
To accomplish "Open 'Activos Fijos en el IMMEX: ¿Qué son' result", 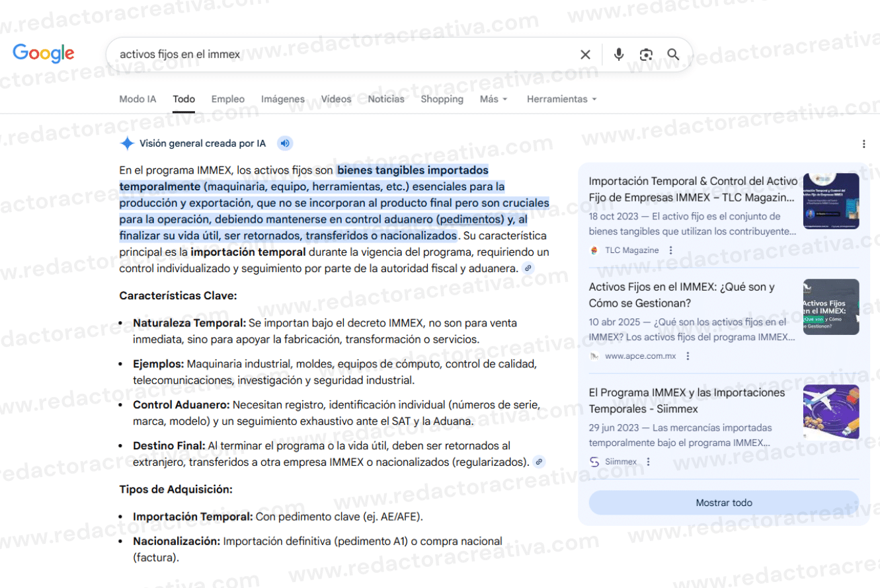I will coord(682,295).
